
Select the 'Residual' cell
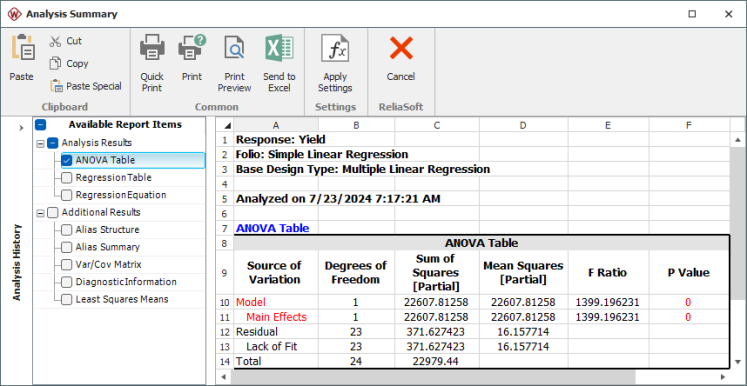pyautogui.click(x=276, y=332)
